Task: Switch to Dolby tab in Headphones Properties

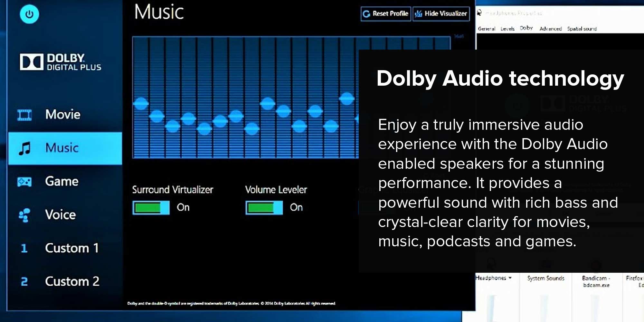Action: [x=526, y=28]
